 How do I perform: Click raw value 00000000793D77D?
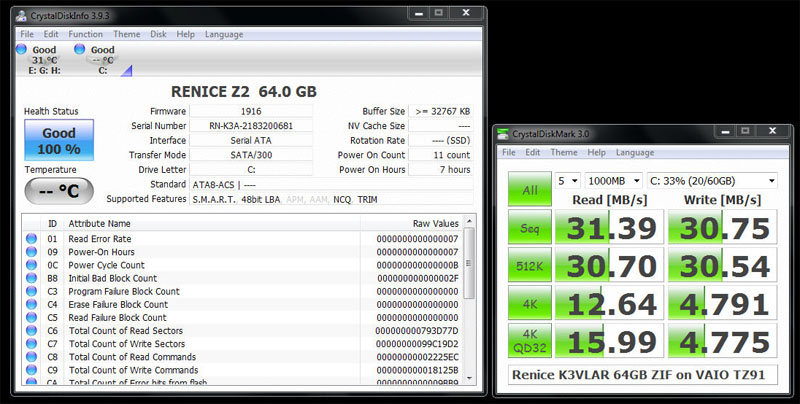click(x=417, y=331)
